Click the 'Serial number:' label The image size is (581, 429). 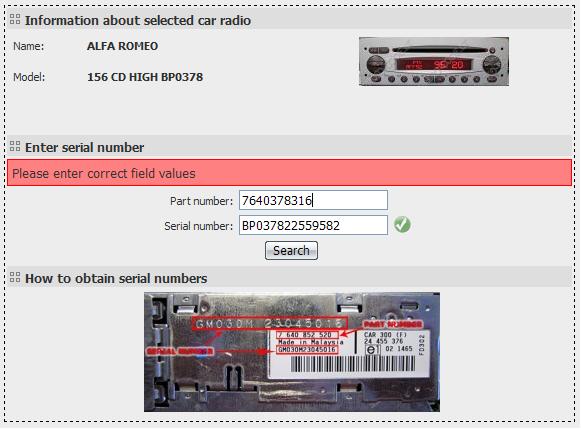pyautogui.click(x=198, y=226)
